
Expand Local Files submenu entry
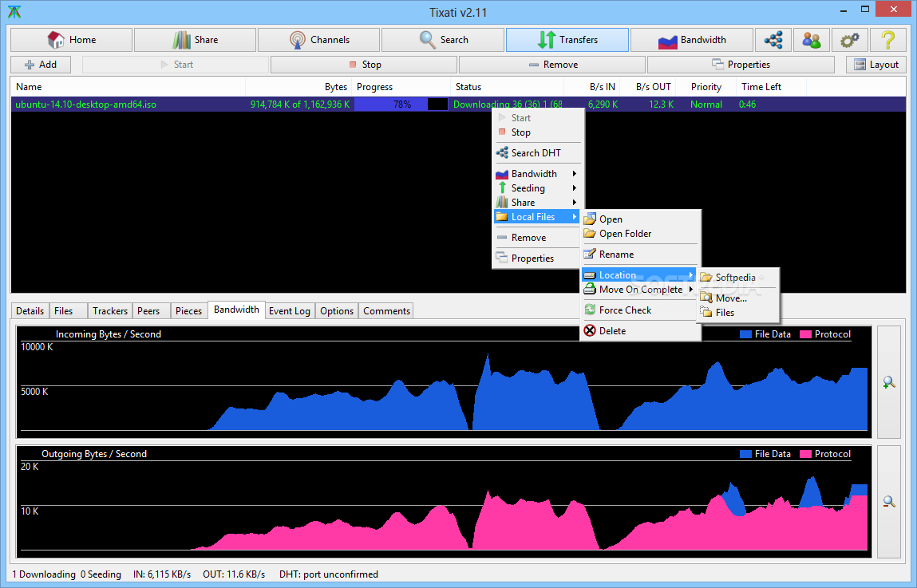click(x=537, y=217)
